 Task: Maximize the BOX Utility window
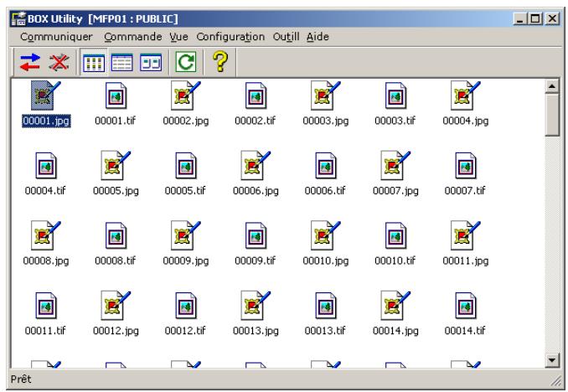pos(535,18)
